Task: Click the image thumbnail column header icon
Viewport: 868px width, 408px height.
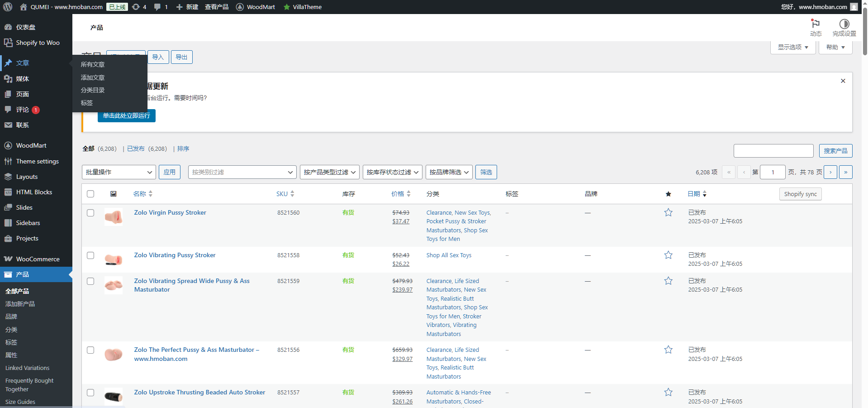Action: click(114, 194)
